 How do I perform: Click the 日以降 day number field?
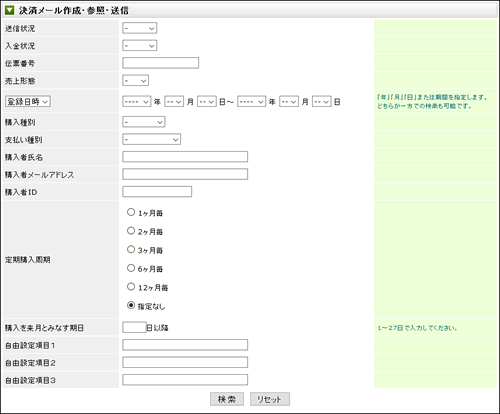pos(134,327)
